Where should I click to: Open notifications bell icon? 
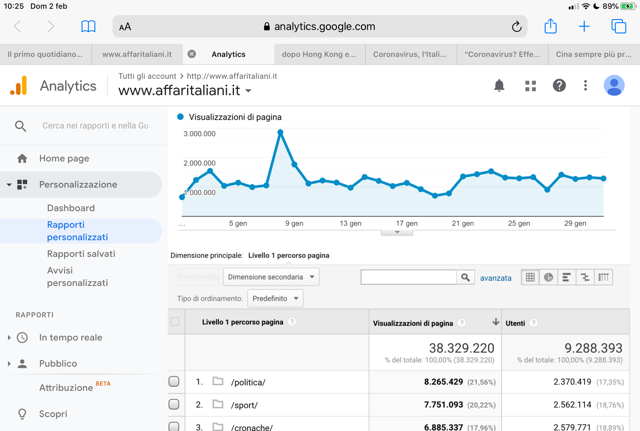coord(499,86)
